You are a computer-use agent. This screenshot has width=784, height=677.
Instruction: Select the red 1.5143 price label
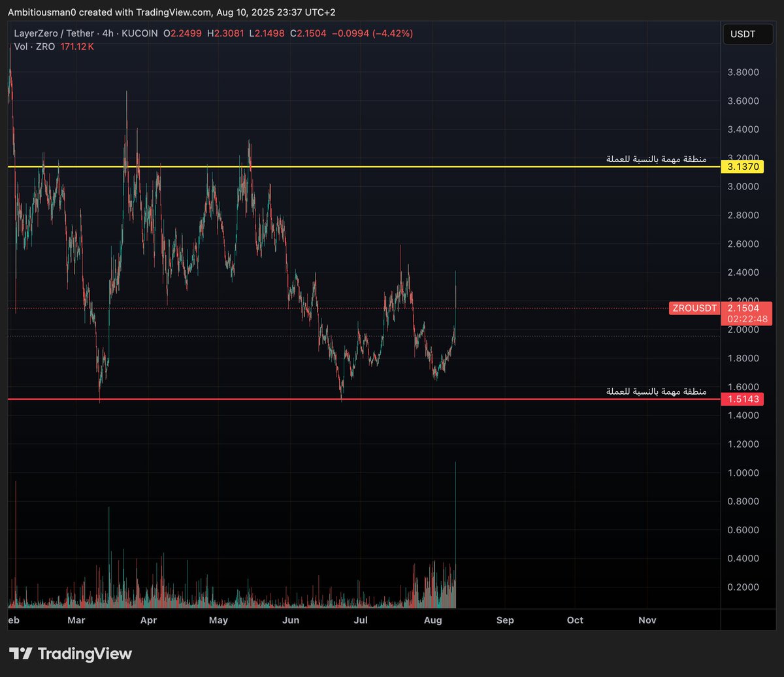coord(743,399)
